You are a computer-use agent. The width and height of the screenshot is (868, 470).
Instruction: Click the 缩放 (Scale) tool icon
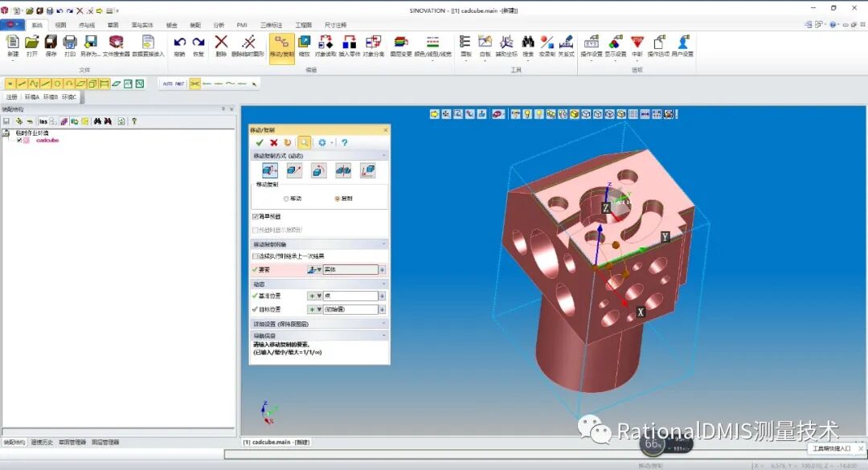[305, 43]
